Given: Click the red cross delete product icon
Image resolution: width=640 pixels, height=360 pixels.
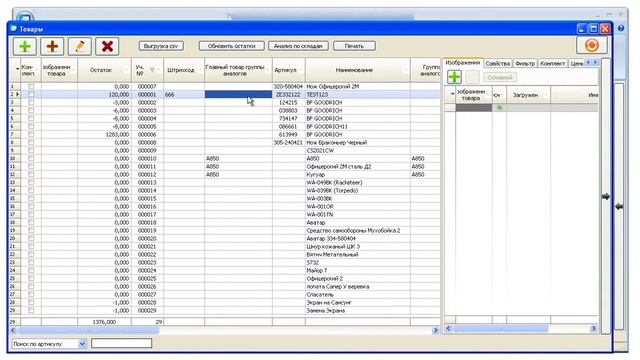Looking at the screenshot, I should click(107, 46).
